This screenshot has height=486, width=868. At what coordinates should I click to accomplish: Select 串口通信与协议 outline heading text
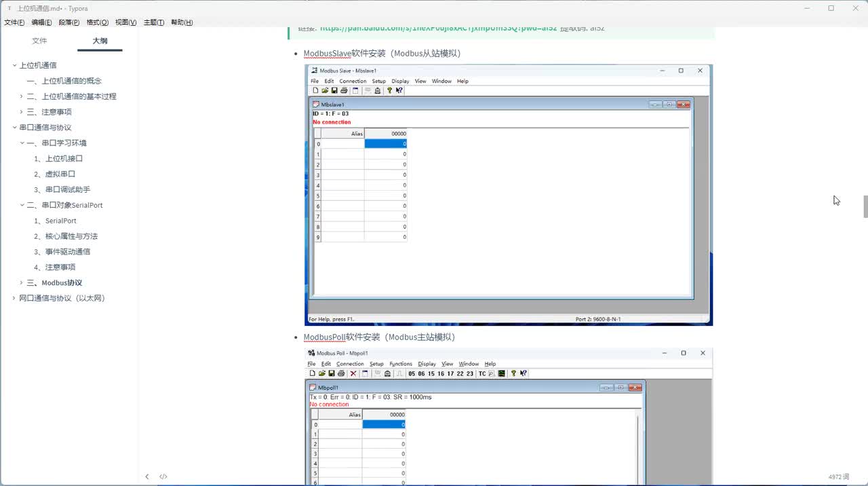click(x=45, y=128)
